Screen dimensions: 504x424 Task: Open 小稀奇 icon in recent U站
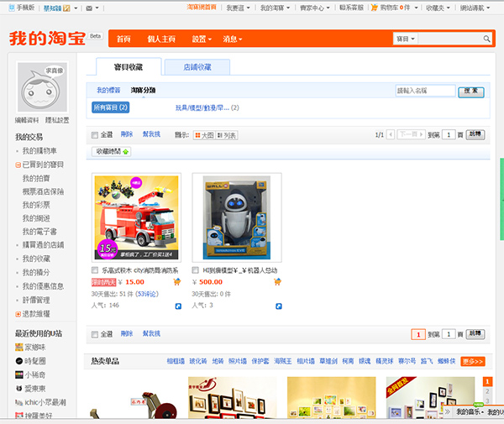pos(19,374)
